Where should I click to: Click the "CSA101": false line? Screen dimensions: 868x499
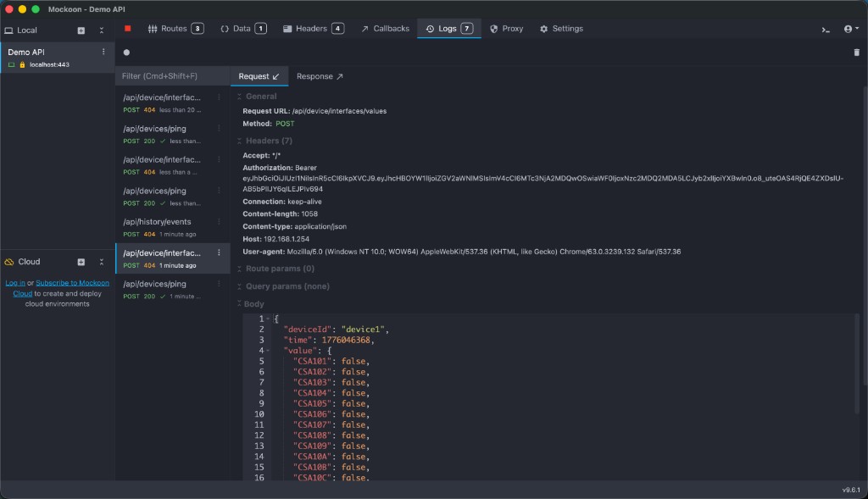(331, 361)
